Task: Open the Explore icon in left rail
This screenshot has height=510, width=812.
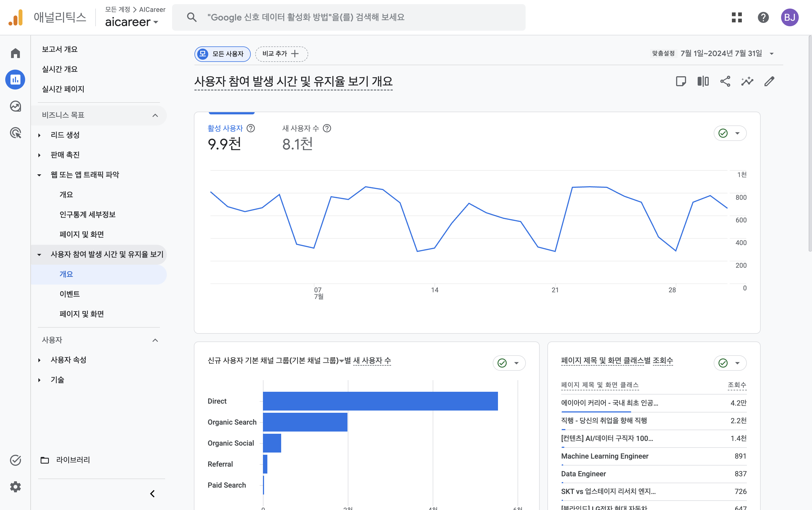Action: [15, 106]
